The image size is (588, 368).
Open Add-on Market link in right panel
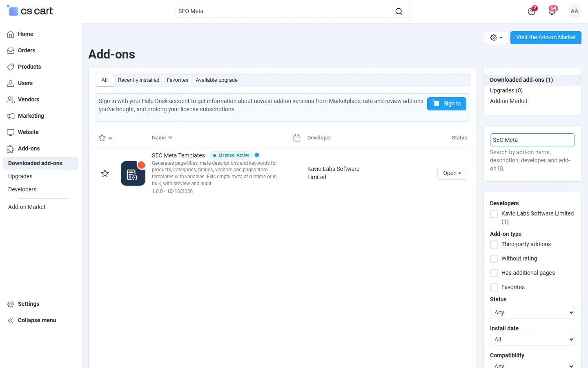509,101
